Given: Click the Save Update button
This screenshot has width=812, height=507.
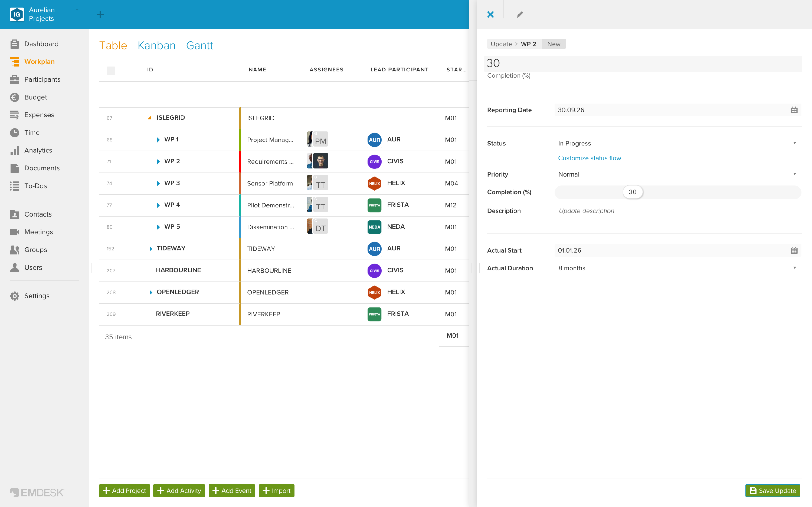Looking at the screenshot, I should click(x=773, y=491).
